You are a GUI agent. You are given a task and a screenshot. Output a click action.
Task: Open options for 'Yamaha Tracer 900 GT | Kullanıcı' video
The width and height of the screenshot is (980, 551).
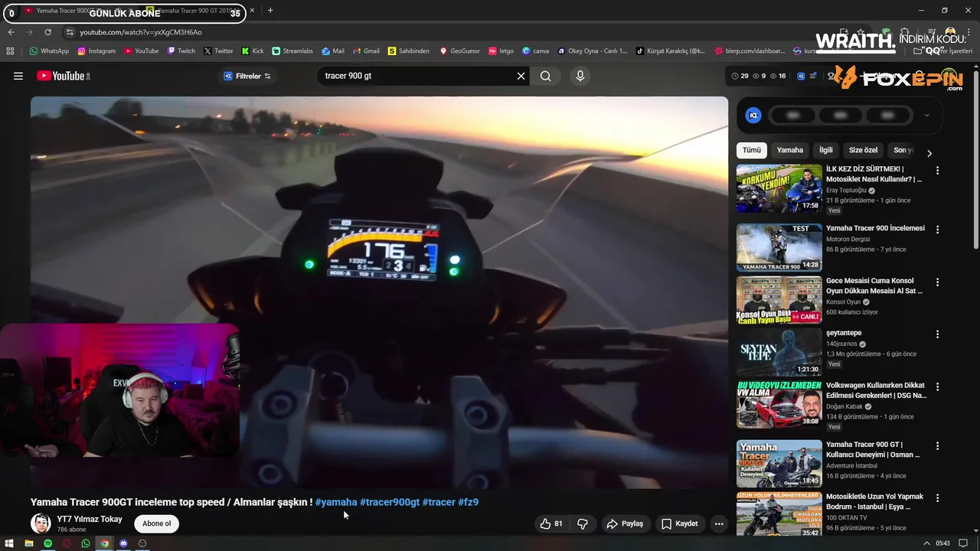(937, 446)
